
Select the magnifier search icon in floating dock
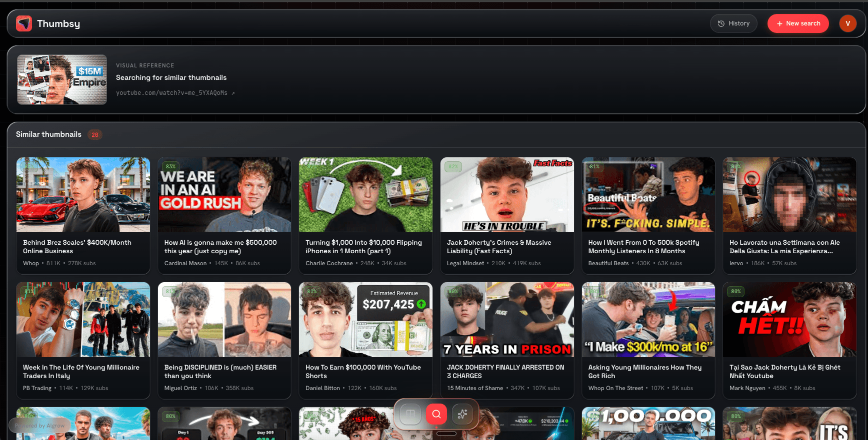(436, 414)
